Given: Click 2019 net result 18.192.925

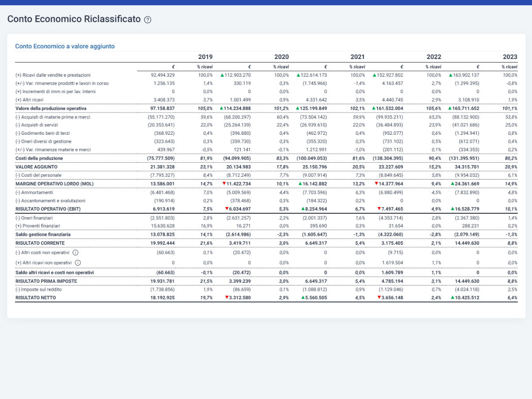Looking at the screenshot, I should click(x=163, y=297).
